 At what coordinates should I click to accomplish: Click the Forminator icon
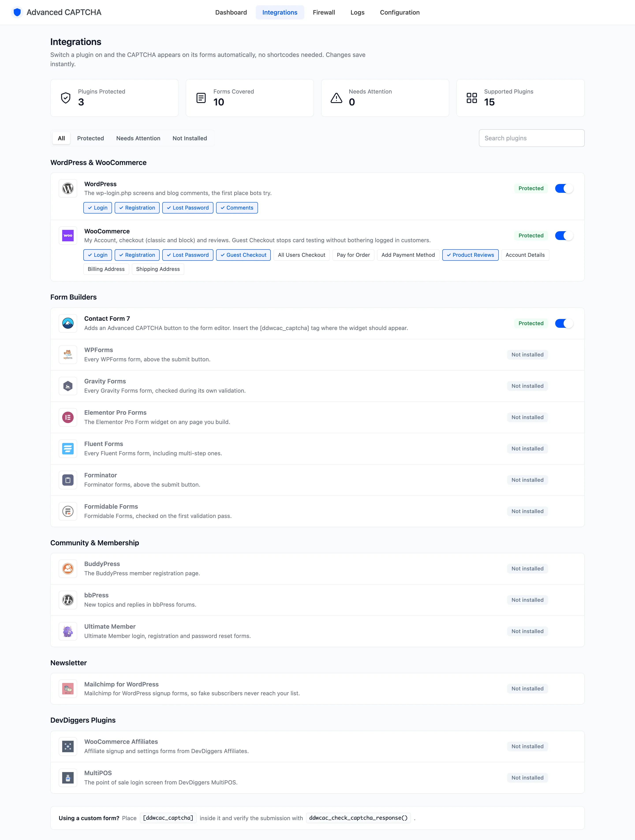(x=68, y=480)
